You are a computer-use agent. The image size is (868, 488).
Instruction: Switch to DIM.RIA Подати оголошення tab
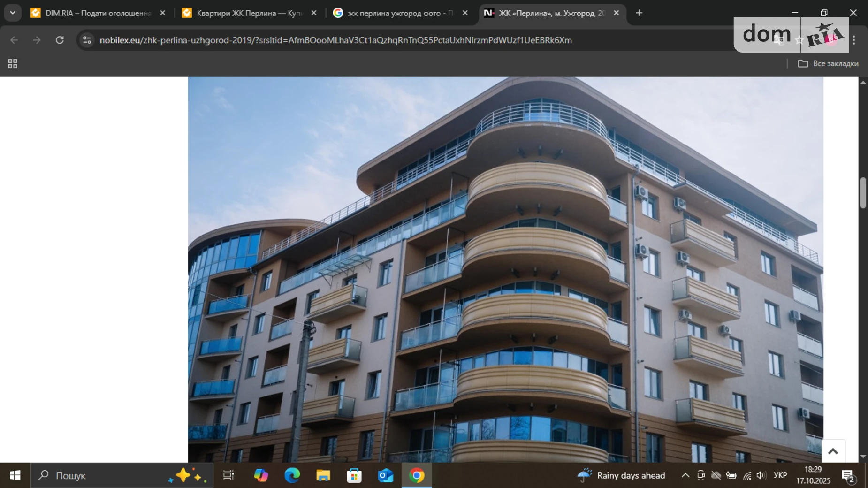98,13
